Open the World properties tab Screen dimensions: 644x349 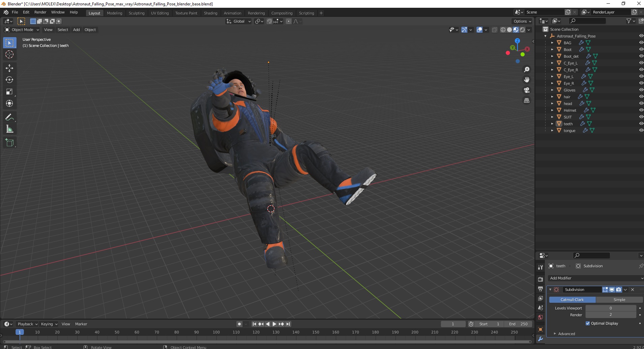[x=540, y=317]
